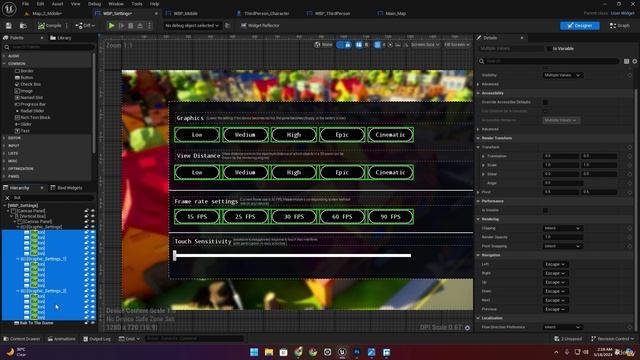The width and height of the screenshot is (640, 360).
Task: Click the Render Opacity value field
Action: (x=562, y=237)
